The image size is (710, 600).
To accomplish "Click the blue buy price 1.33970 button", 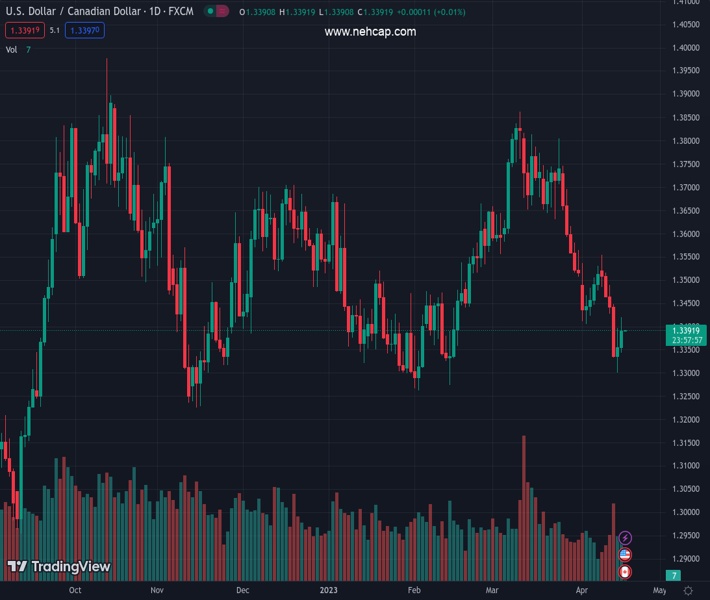I will pos(85,31).
